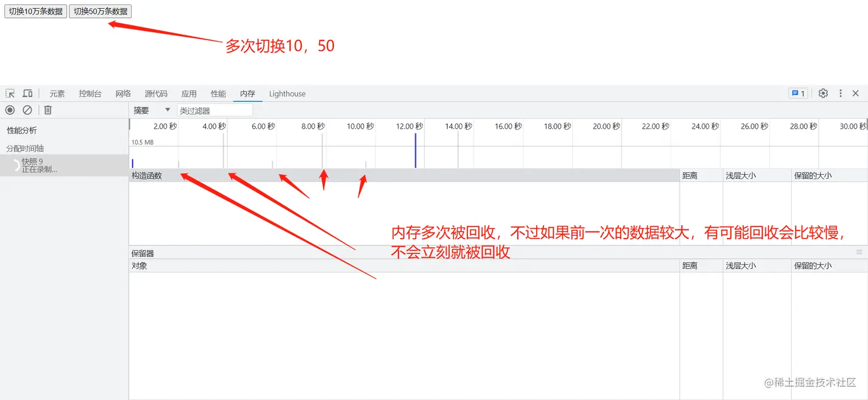
Task: Sort constructors by 浅层大小 column header
Action: 757,175
